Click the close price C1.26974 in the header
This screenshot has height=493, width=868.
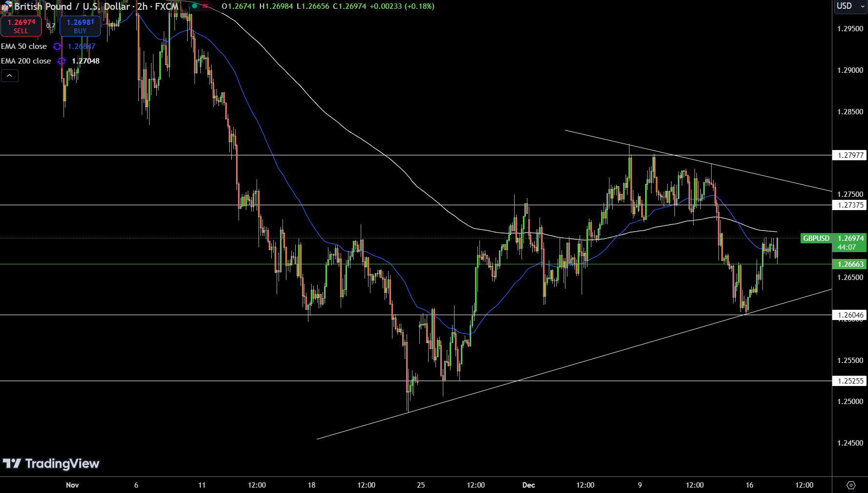click(349, 6)
